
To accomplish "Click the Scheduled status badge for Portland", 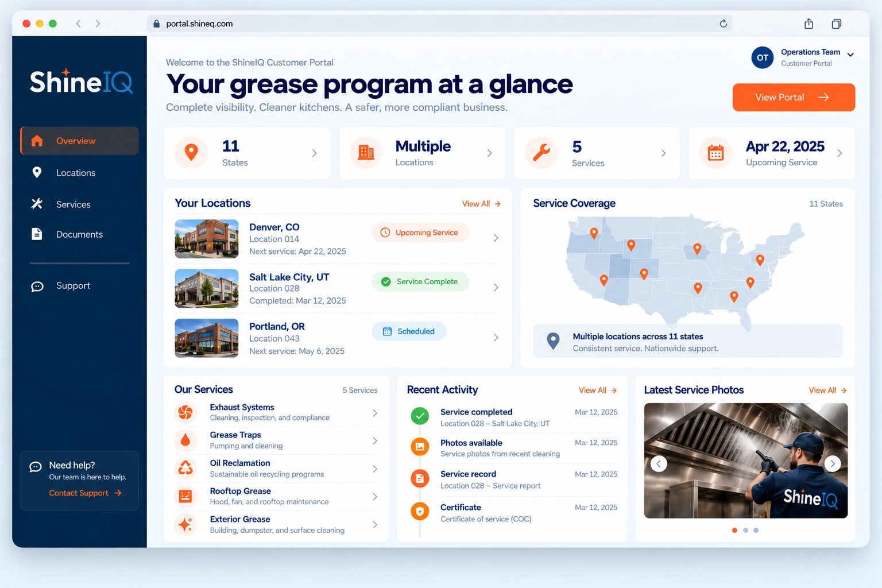I will coord(409,331).
